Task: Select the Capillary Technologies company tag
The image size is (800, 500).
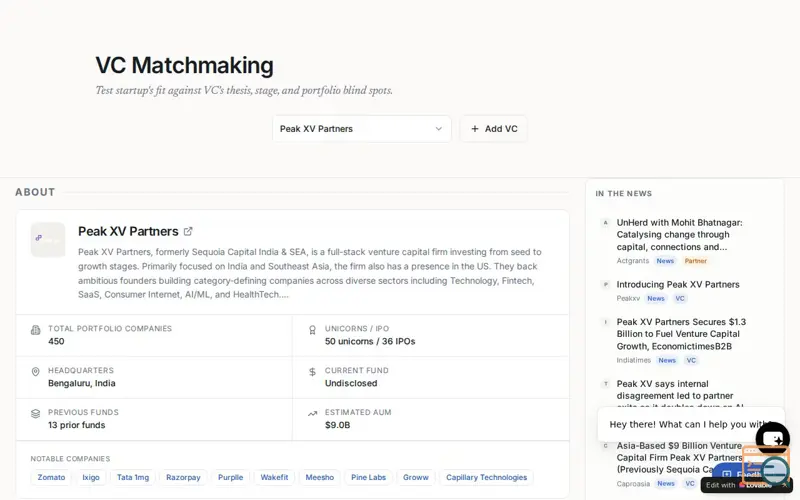Action: (x=486, y=478)
